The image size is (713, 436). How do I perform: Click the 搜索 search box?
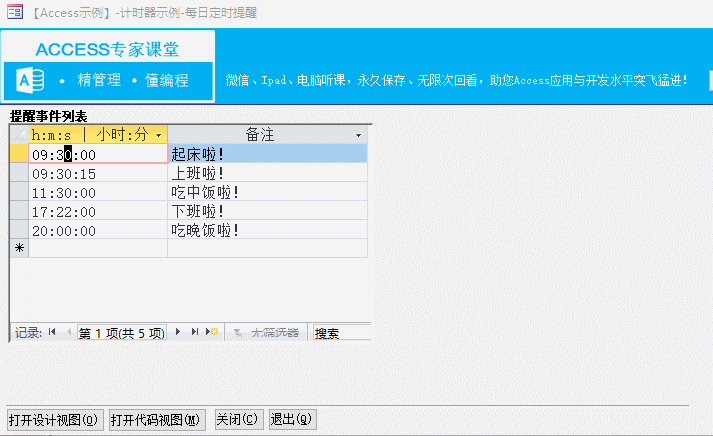point(342,333)
